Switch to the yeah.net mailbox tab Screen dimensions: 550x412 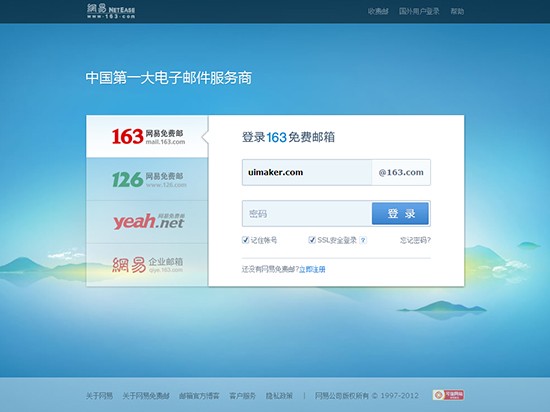click(147, 222)
